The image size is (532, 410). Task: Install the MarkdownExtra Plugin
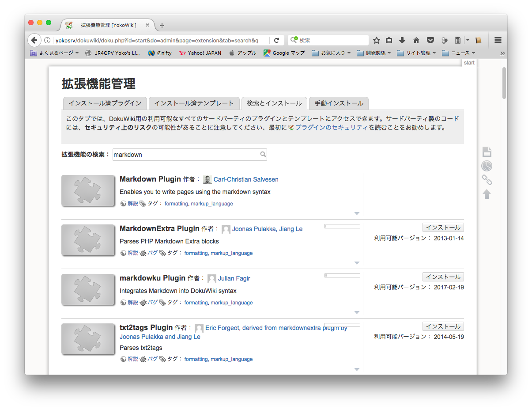point(443,228)
